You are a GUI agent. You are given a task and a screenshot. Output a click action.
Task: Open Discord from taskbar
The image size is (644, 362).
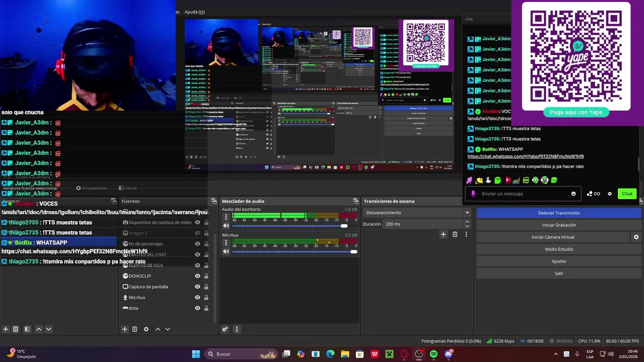448,354
